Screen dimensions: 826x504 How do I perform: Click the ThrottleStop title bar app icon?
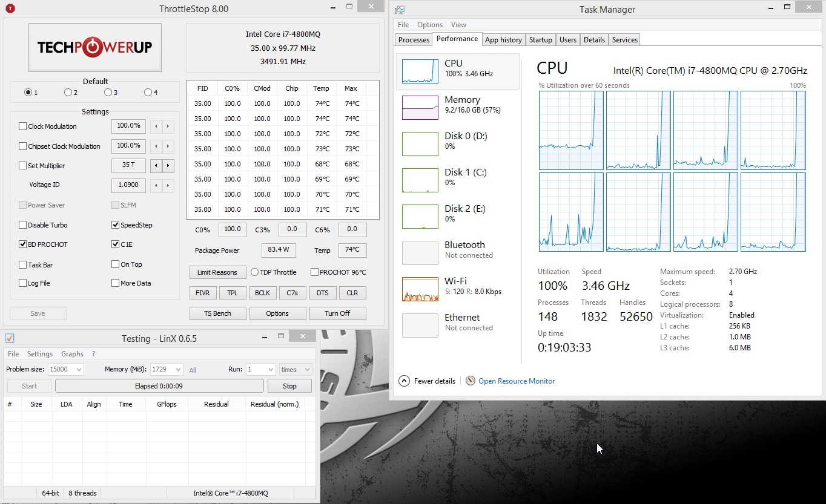(x=10, y=8)
